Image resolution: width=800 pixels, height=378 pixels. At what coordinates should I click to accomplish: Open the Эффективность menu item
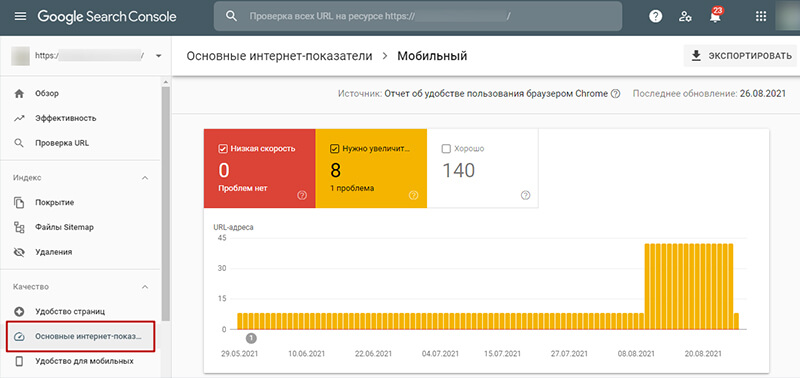click(x=81, y=118)
